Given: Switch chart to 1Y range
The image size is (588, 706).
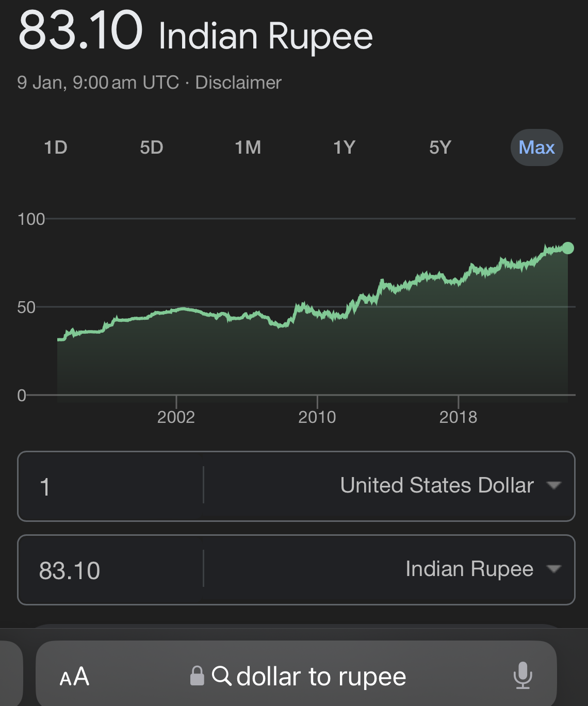Looking at the screenshot, I should [344, 147].
